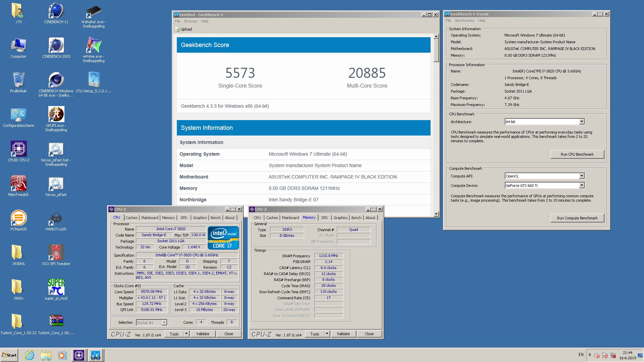Click Upload in Geekbench window
The height and width of the screenshot is (362, 644).
click(184, 29)
